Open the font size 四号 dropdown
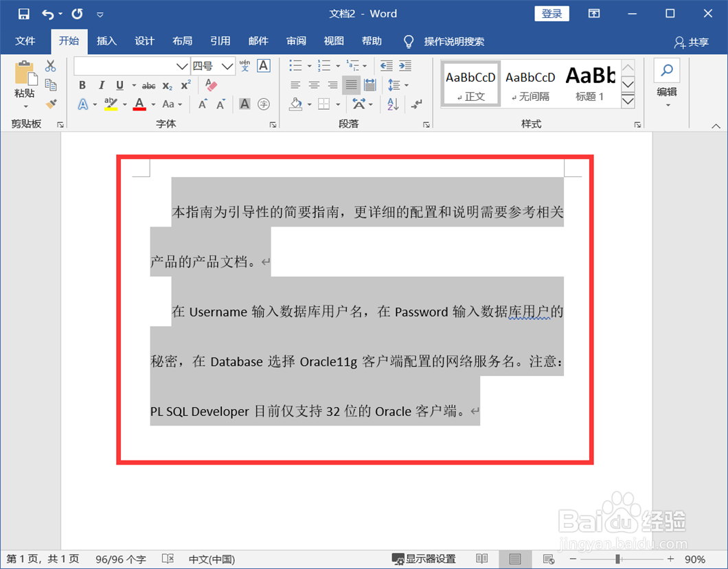 [227, 67]
